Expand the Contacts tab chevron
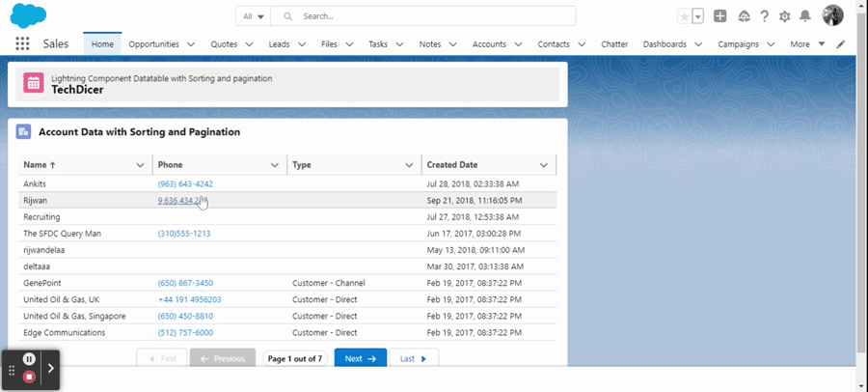 pos(582,44)
